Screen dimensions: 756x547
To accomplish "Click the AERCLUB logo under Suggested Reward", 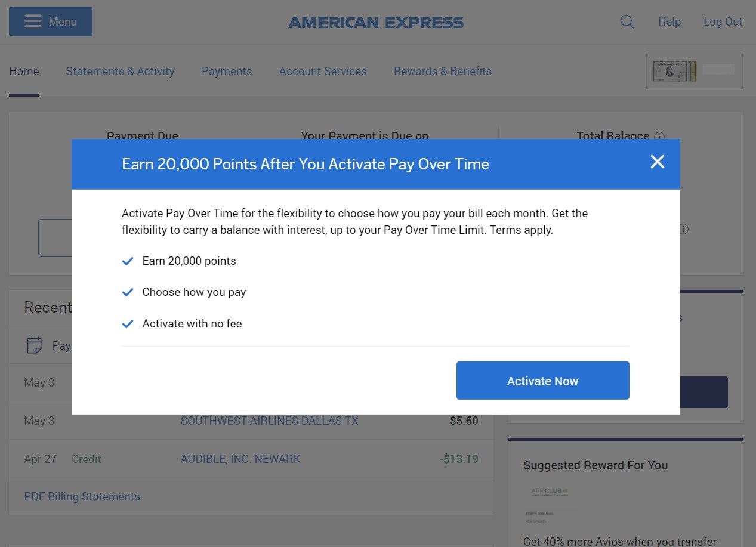I will [x=550, y=490].
